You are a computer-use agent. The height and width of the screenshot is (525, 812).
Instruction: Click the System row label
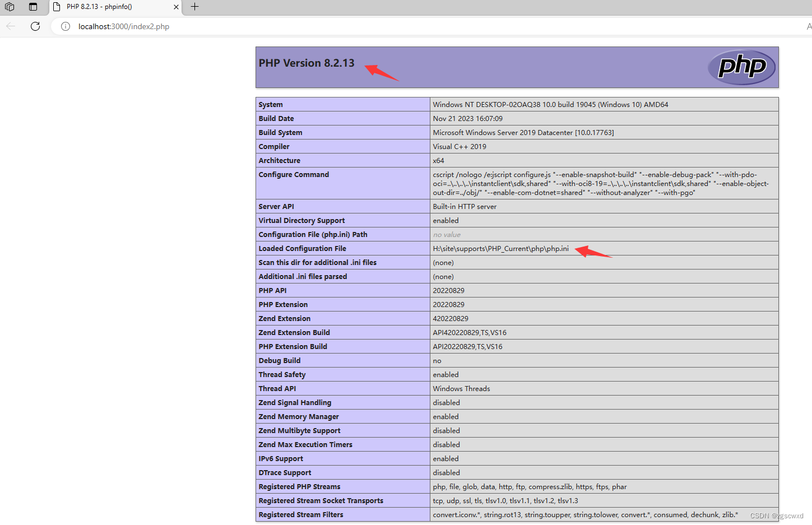pos(271,105)
